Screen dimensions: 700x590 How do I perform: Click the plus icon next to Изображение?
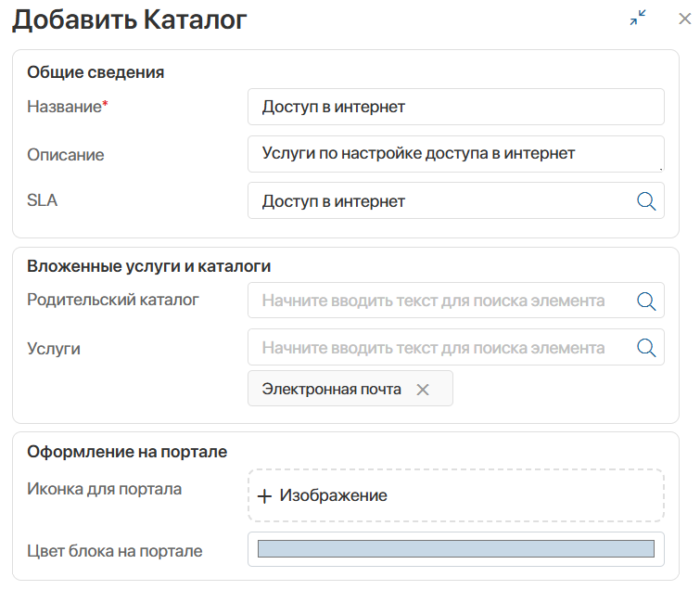point(265,496)
